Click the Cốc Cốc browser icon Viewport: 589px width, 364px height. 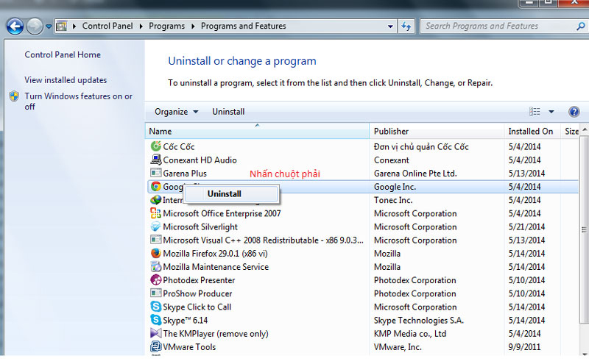155,146
